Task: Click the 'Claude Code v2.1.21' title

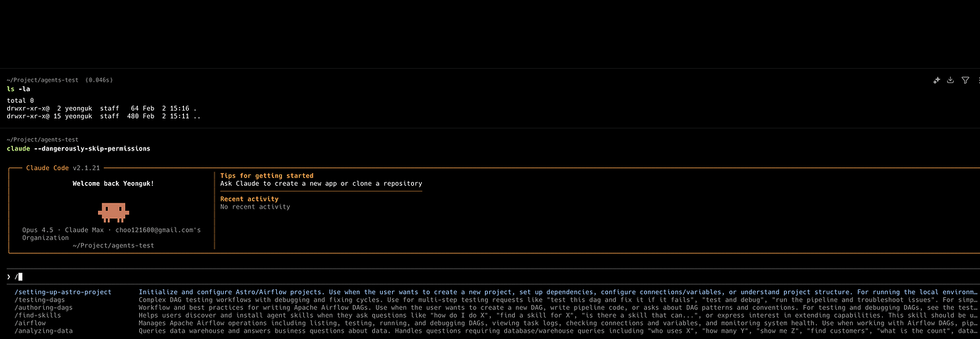Action: point(62,168)
